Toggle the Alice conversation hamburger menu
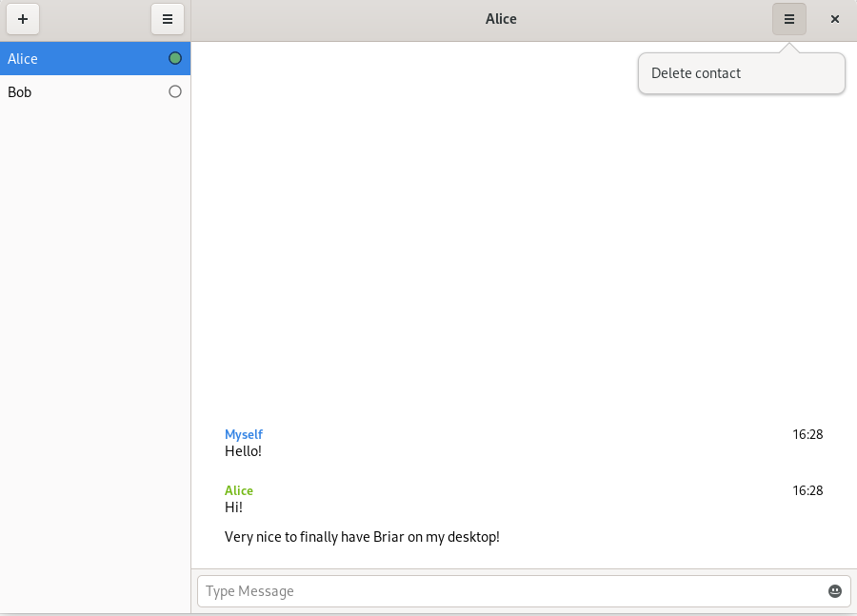Viewport: 857px width, 616px height. point(788,19)
